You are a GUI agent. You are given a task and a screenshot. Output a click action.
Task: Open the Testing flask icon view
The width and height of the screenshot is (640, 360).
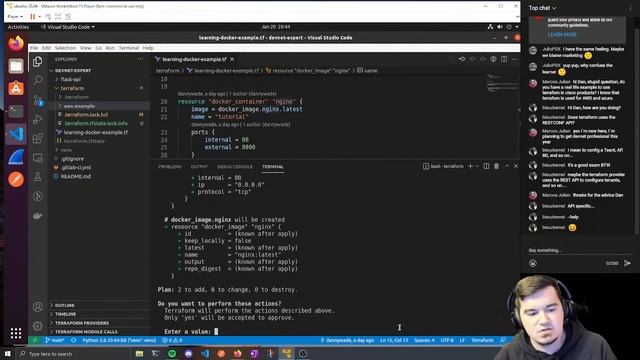click(38, 177)
